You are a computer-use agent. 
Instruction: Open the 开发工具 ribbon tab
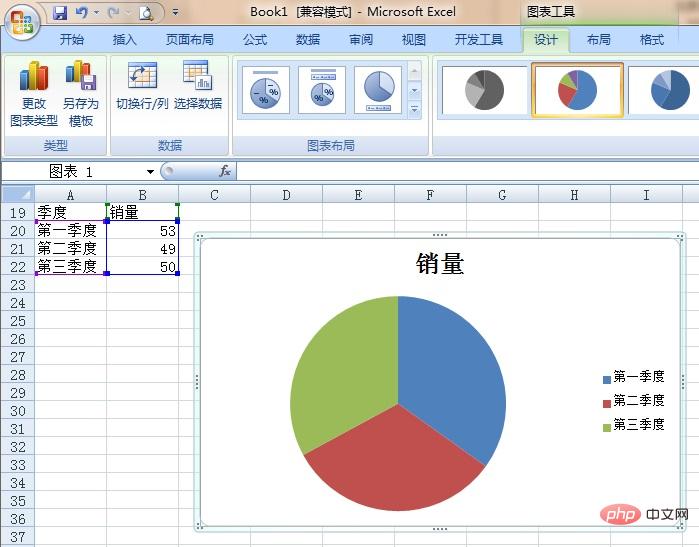479,40
